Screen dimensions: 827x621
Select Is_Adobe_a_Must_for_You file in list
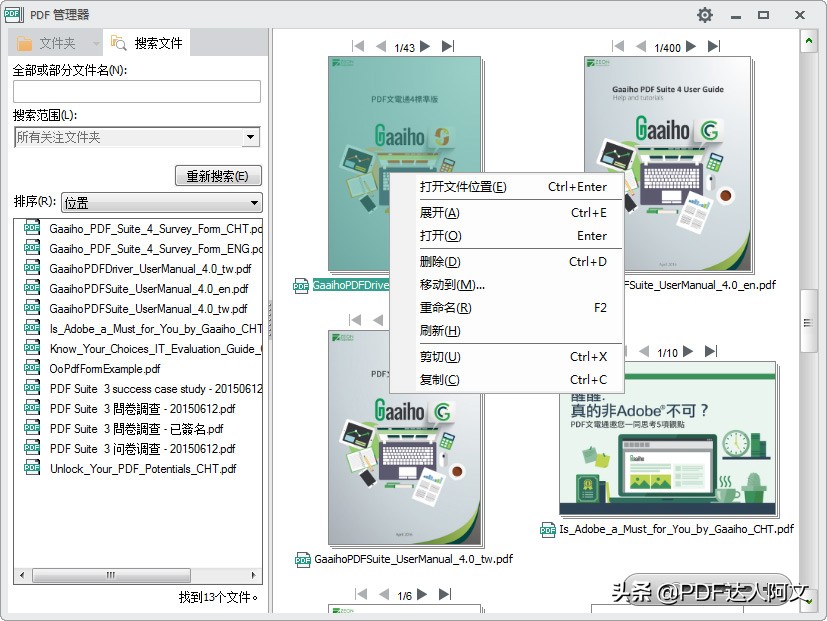156,329
